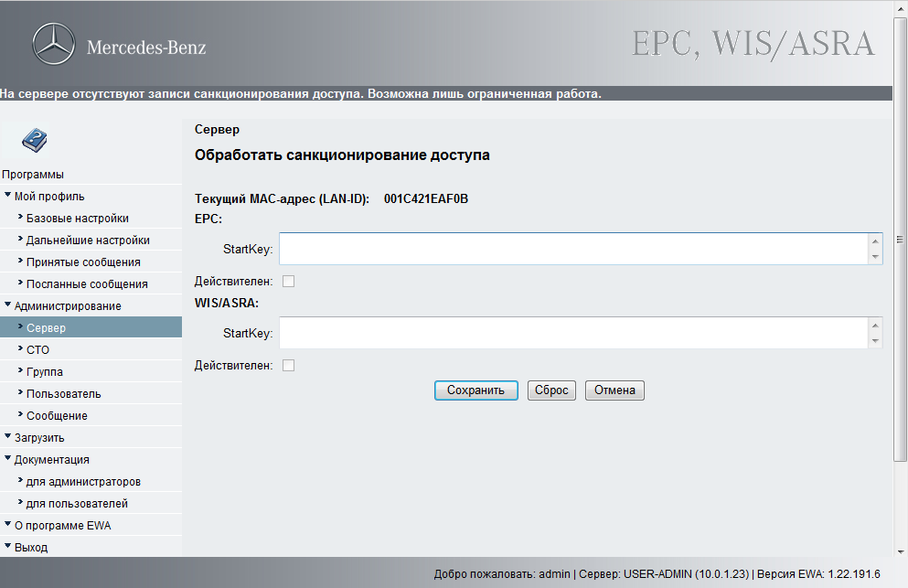The height and width of the screenshot is (588, 908).
Task: Check the EPC Действителен checkbox
Action: tap(288, 282)
